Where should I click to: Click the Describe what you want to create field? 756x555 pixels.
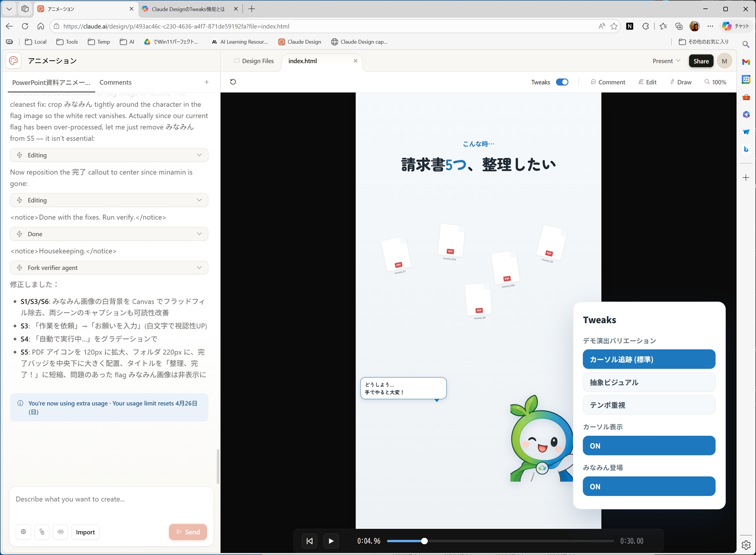pos(110,499)
